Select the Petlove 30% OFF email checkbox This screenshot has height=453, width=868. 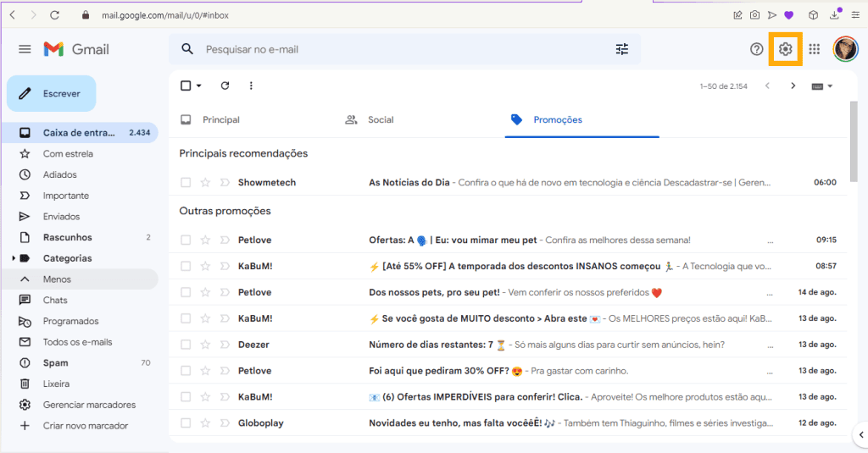point(186,371)
